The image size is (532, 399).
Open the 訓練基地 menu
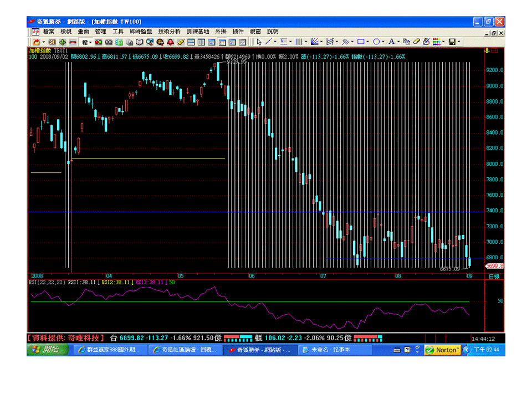(198, 32)
